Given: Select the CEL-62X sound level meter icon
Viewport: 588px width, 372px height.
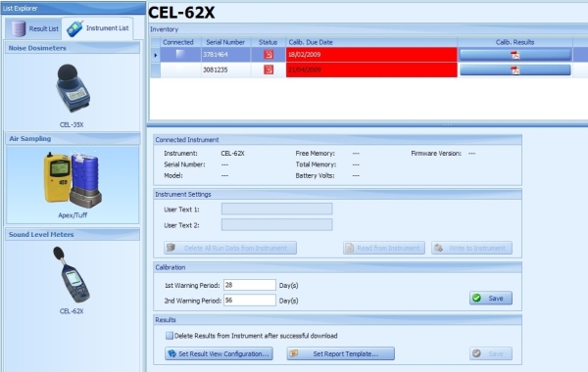Looking at the screenshot, I should click(x=72, y=274).
